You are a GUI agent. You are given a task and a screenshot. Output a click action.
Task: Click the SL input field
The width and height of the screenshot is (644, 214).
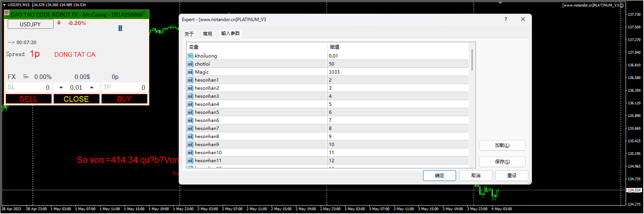[29, 87]
